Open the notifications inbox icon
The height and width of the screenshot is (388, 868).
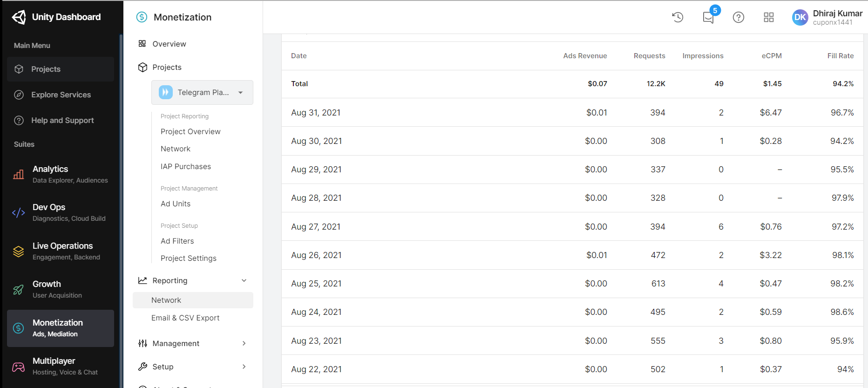pos(708,18)
